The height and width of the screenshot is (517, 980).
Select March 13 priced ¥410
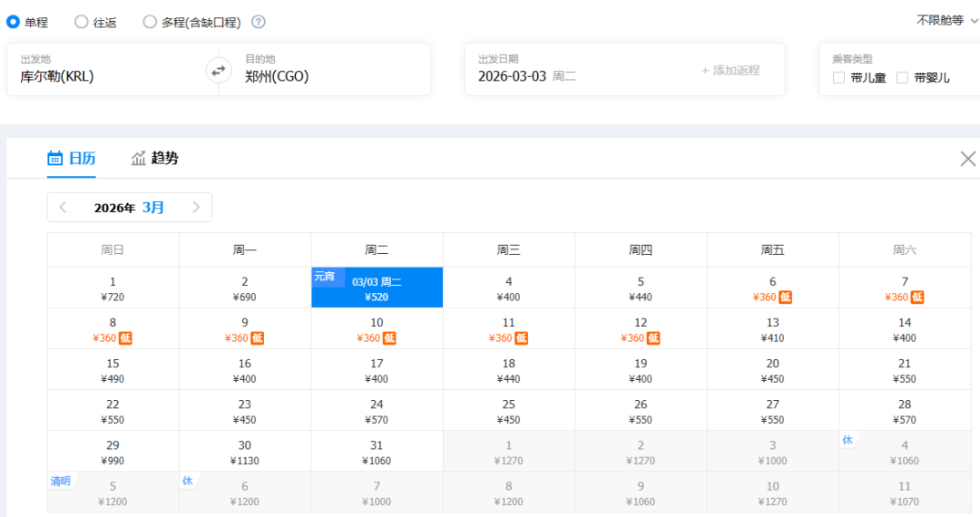pos(772,330)
